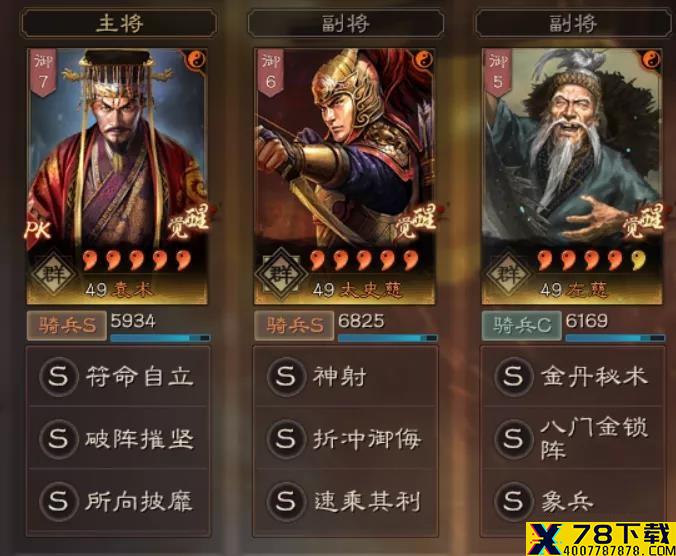676x556 pixels.
Task: Click the S rank icon beside 符命自立
Action: pyautogui.click(x=59, y=376)
